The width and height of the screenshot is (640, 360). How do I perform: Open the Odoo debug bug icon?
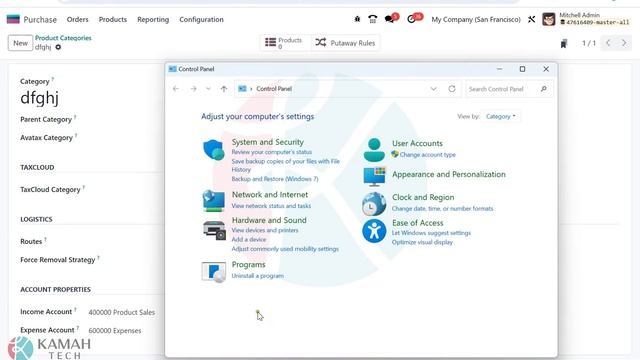(x=357, y=19)
